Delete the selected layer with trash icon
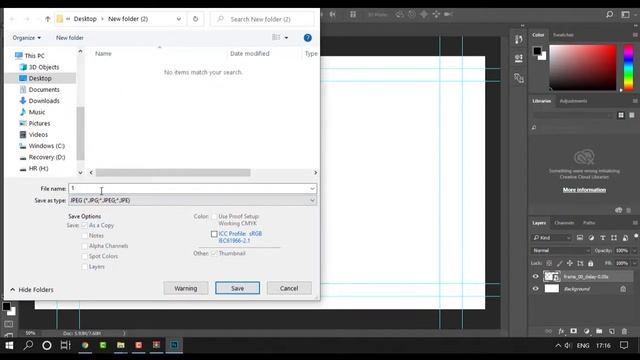Screen dimensions: 640x360 pyautogui.click(x=624, y=331)
